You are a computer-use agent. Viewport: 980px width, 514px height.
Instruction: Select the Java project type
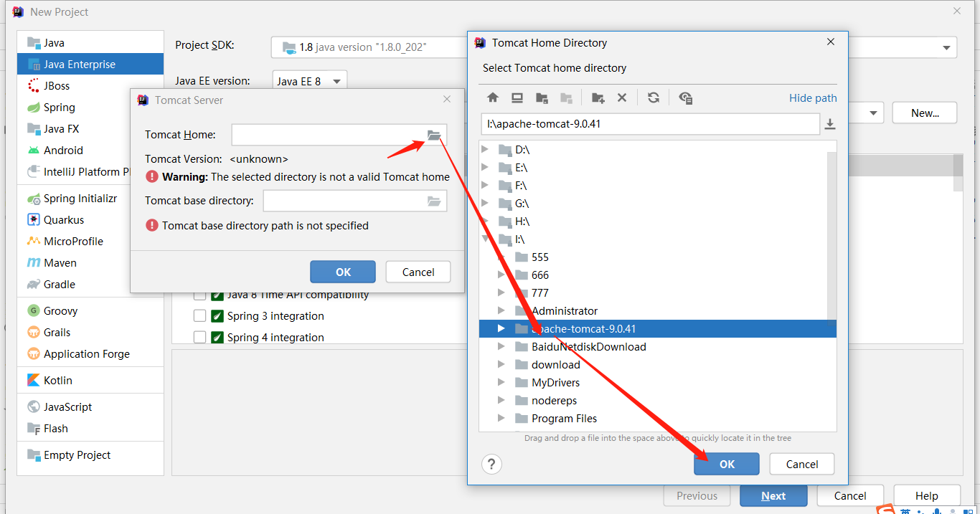(90, 43)
